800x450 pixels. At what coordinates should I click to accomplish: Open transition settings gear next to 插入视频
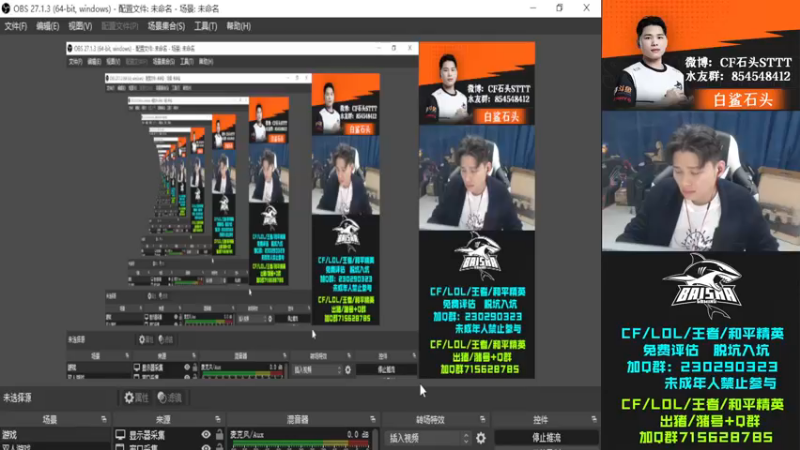pyautogui.click(x=481, y=438)
